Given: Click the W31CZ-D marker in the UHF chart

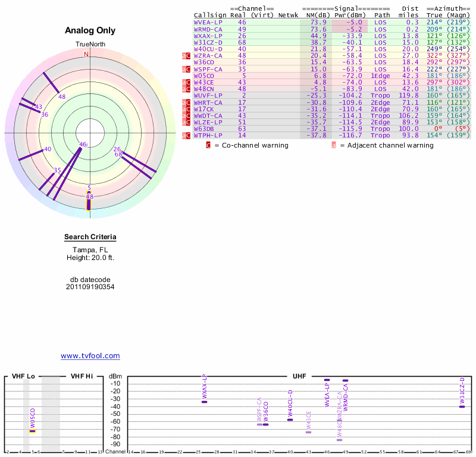Looking at the screenshot, I should (x=462, y=406).
